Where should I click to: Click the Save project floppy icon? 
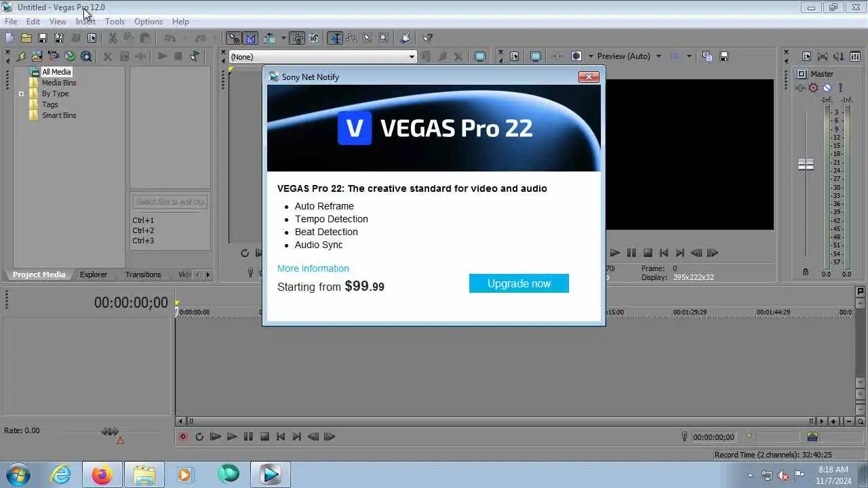click(x=42, y=38)
